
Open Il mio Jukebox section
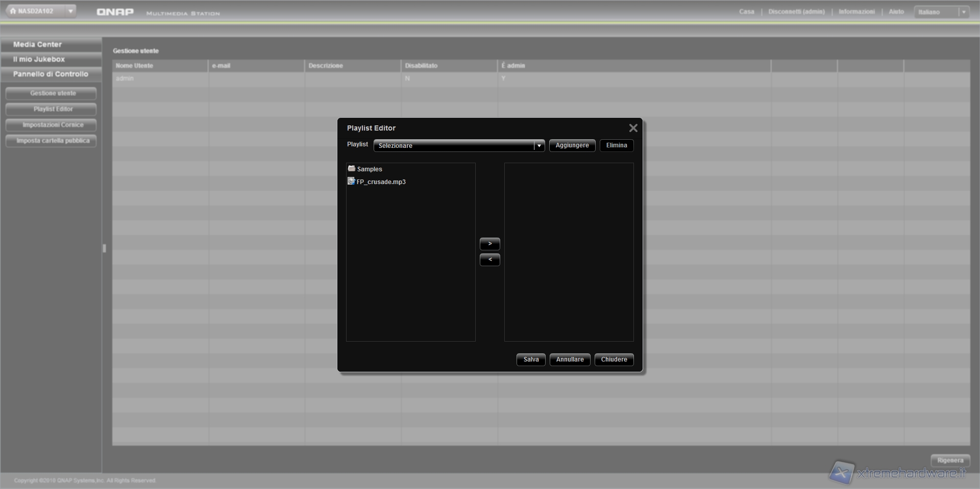[39, 59]
